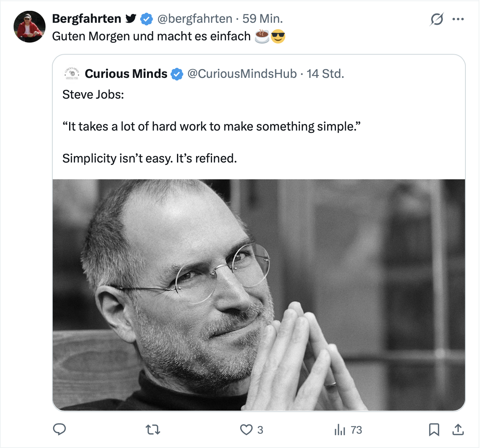Image resolution: width=481 pixels, height=448 pixels.
Task: Like the post with the heart
Action: [246, 430]
